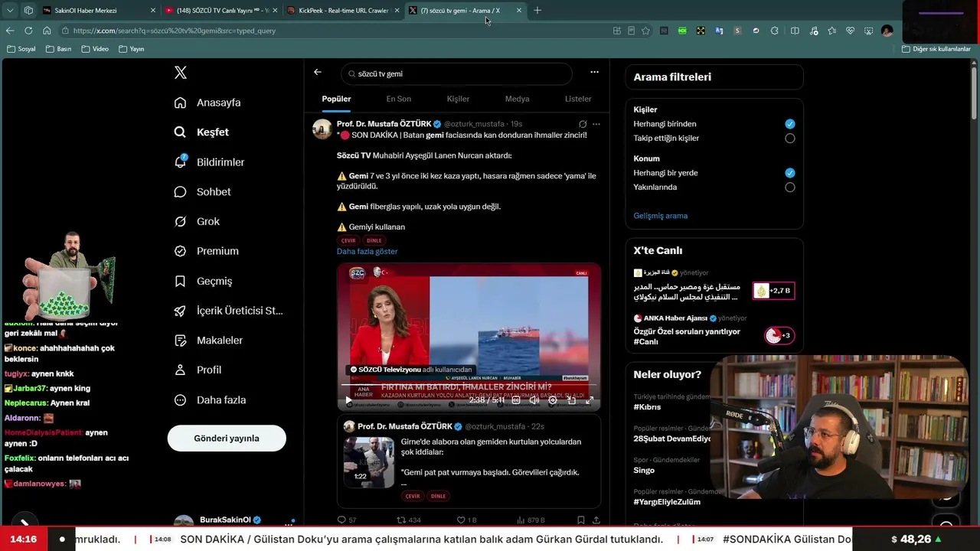Click the Gönderi yayınla button
Image resolution: width=980 pixels, height=551 pixels.
point(227,439)
